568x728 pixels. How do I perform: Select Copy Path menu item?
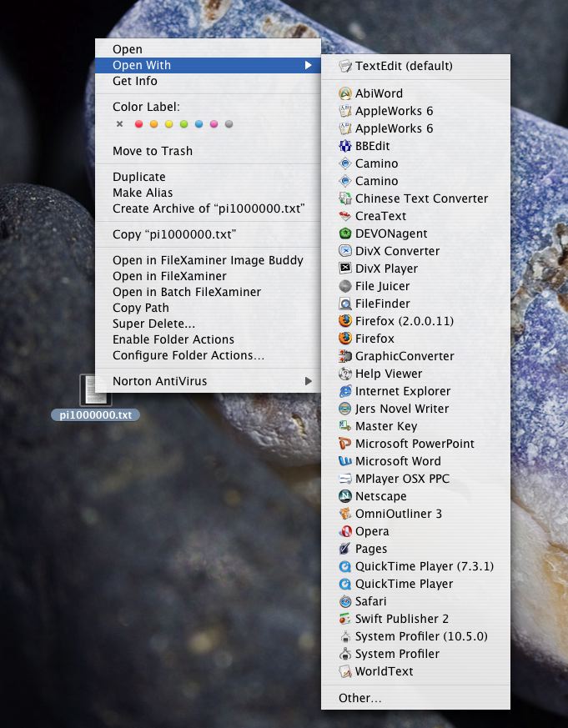(x=208, y=308)
